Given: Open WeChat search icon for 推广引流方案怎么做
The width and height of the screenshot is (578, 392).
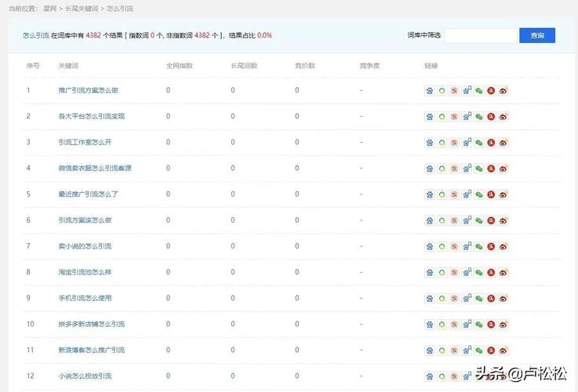Looking at the screenshot, I should 479,91.
